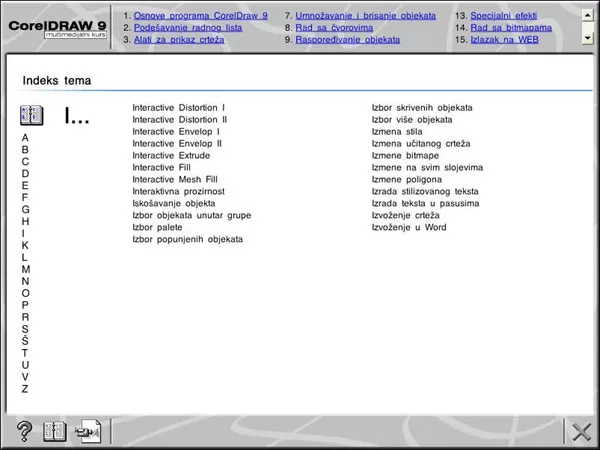Jump to index letter K

tap(25, 245)
